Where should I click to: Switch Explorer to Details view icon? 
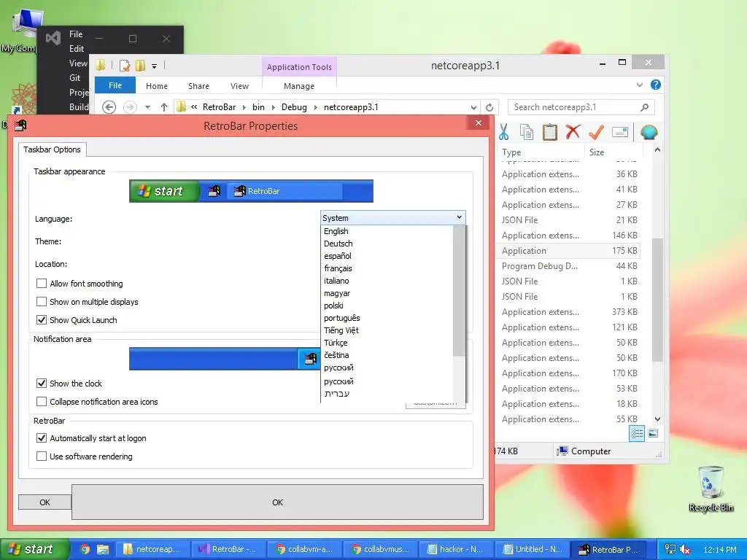click(637, 433)
